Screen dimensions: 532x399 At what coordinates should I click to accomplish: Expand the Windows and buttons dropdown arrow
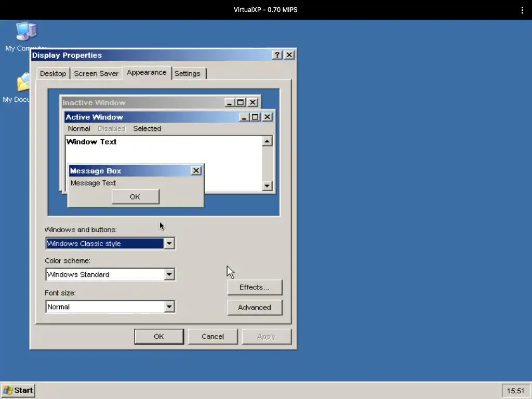(169, 244)
